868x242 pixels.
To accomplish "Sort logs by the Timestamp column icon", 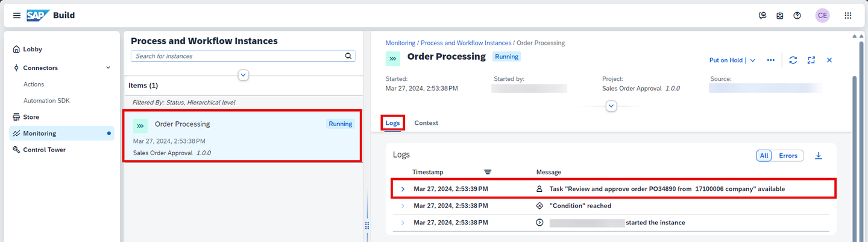I will 488,172.
